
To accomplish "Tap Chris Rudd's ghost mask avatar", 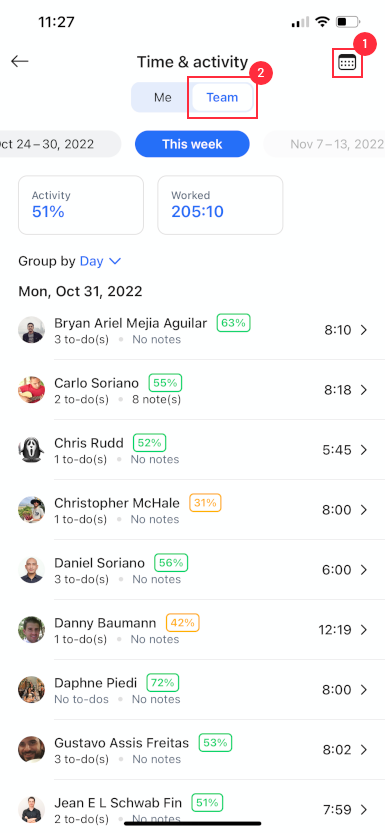I will 31,449.
